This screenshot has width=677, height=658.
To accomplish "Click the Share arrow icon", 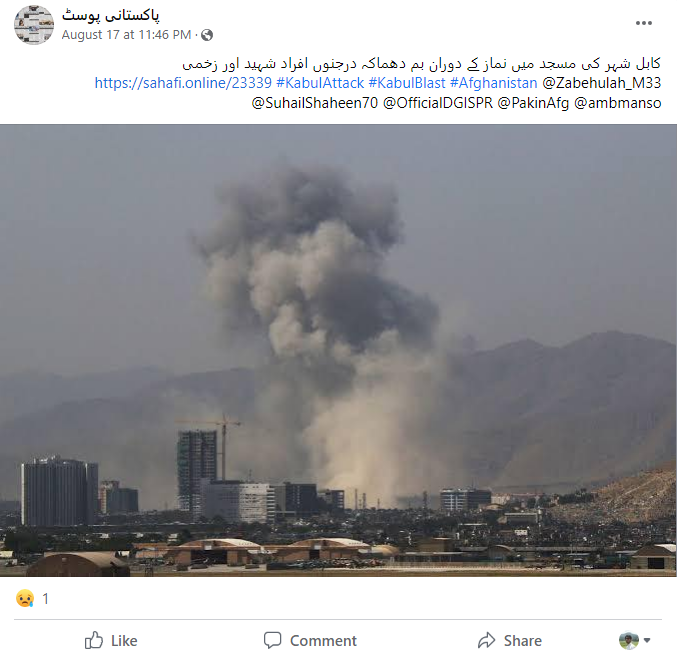I will (x=487, y=640).
